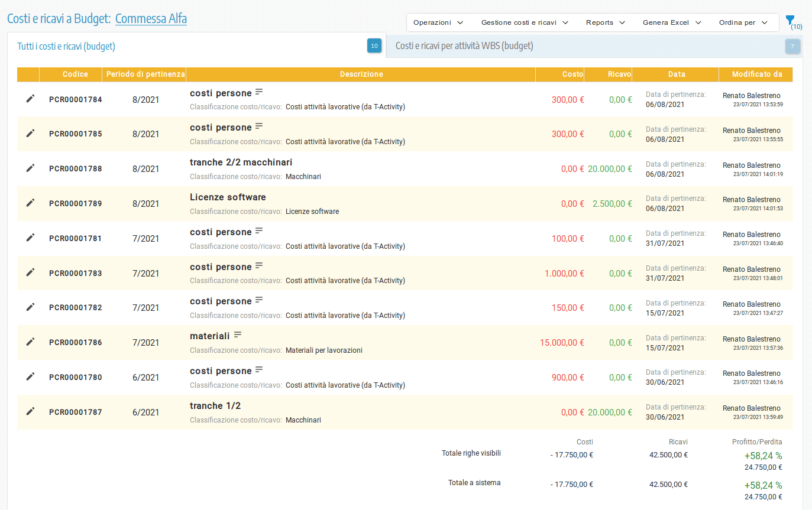Click Totale a sistema label
Screen dimensions: 812x510
[474, 483]
